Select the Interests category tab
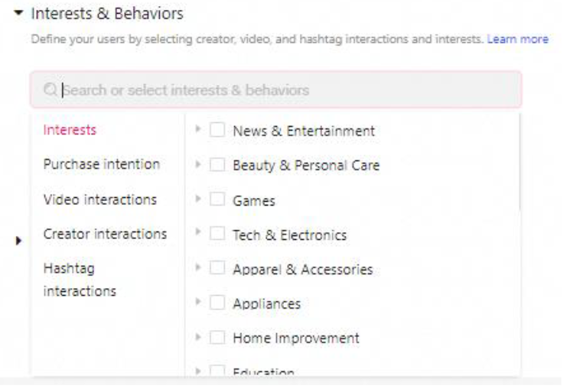Screen dimensions: 570x392 point(70,130)
